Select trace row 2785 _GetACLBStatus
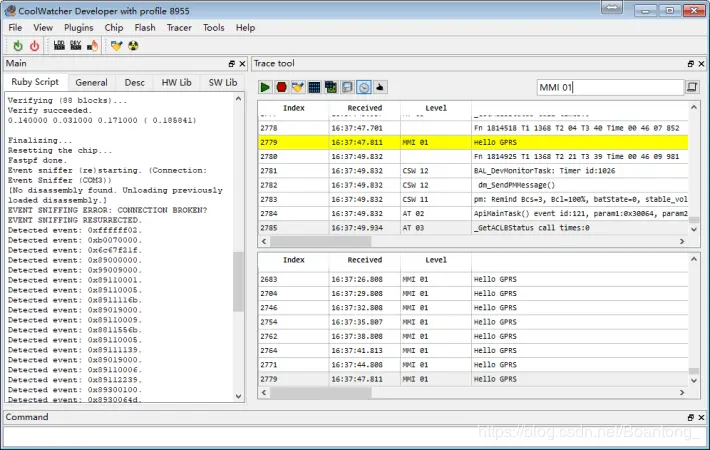 coord(473,228)
